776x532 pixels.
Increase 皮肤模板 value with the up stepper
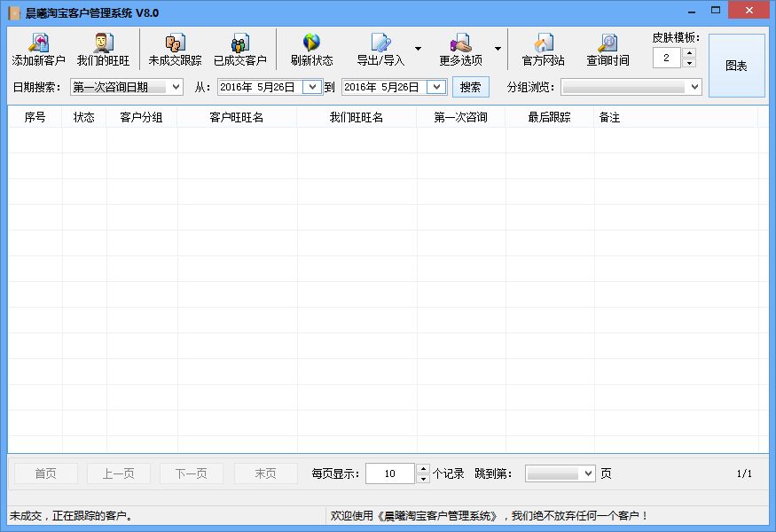coord(689,51)
